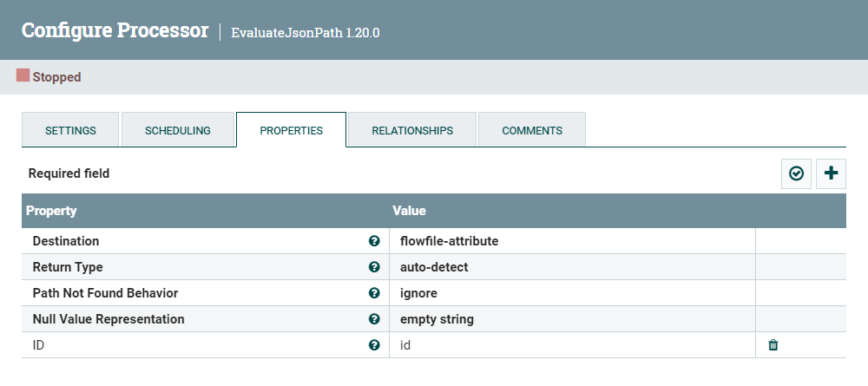Select the Properties tab
Viewport: 868px width, 386px height.
(292, 131)
